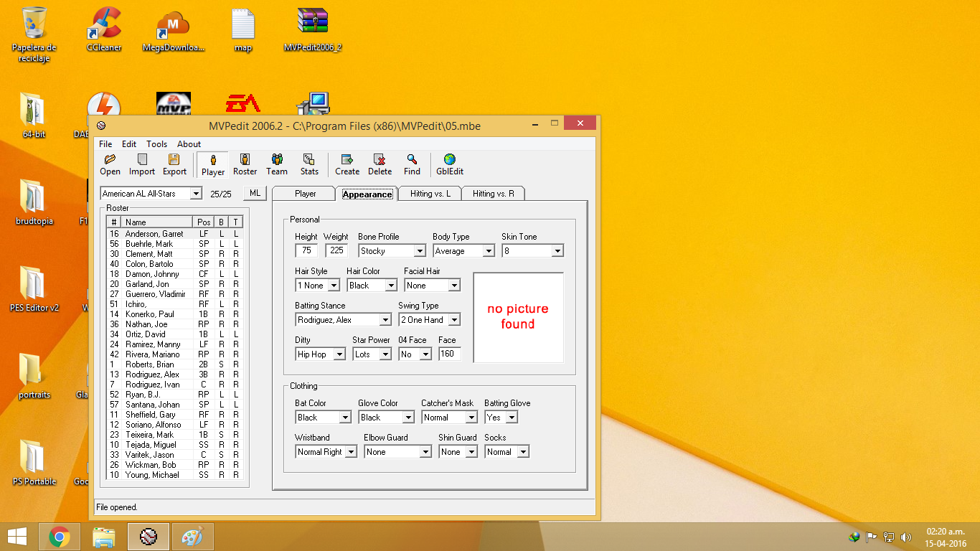
Task: Click the Export toolbar icon
Action: coord(174,164)
